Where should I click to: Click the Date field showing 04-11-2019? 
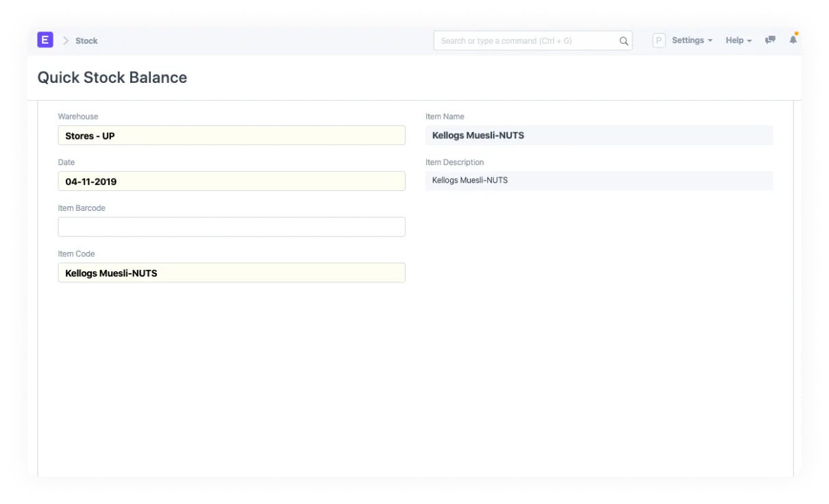click(x=232, y=181)
